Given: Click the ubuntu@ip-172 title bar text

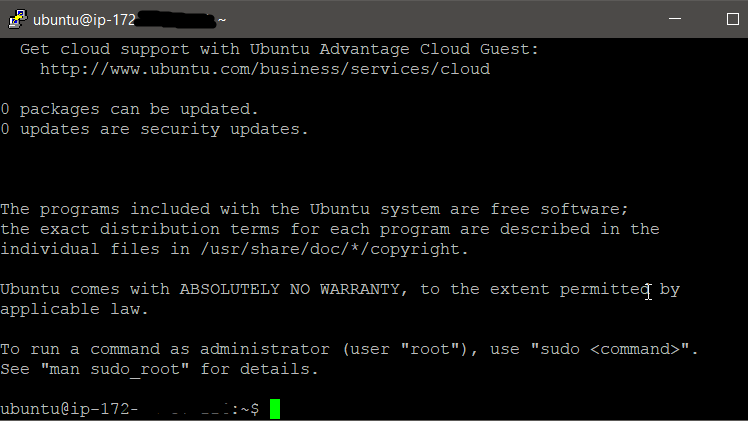Looking at the screenshot, I should [84, 20].
